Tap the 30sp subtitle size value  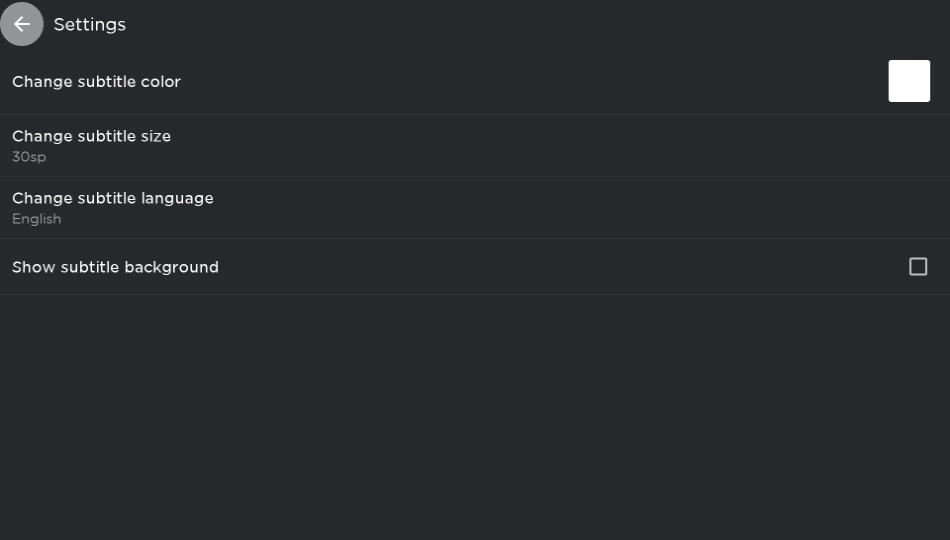tap(29, 157)
